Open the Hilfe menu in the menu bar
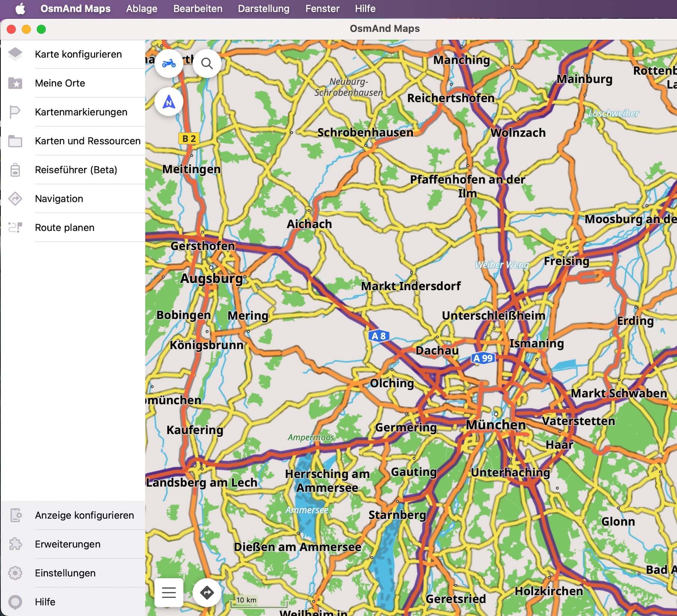 click(x=365, y=9)
